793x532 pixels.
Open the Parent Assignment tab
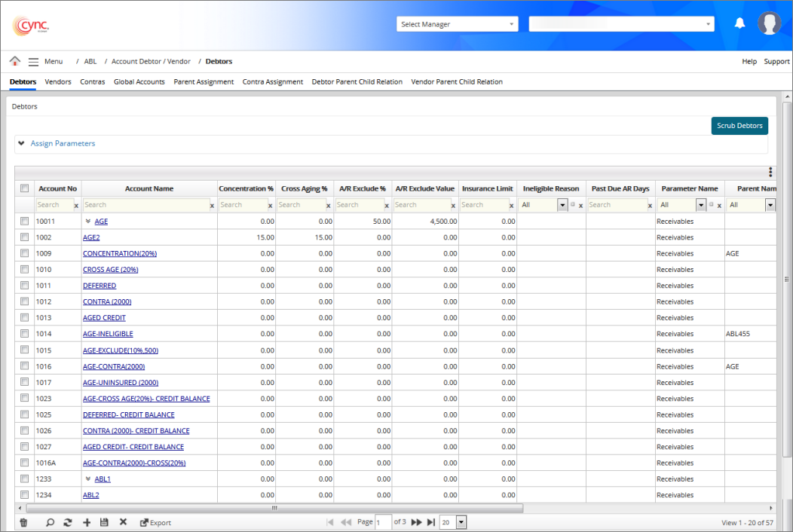click(x=204, y=81)
